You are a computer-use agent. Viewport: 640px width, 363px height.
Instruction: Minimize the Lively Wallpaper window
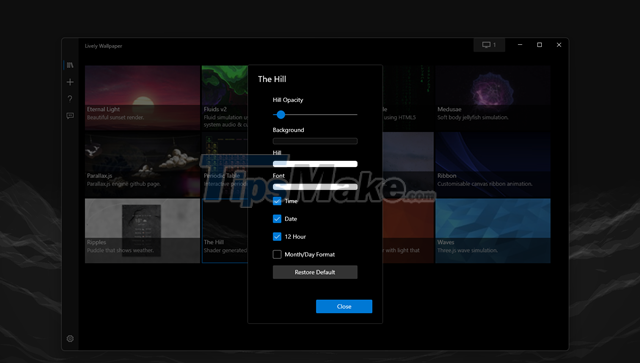coord(520,45)
